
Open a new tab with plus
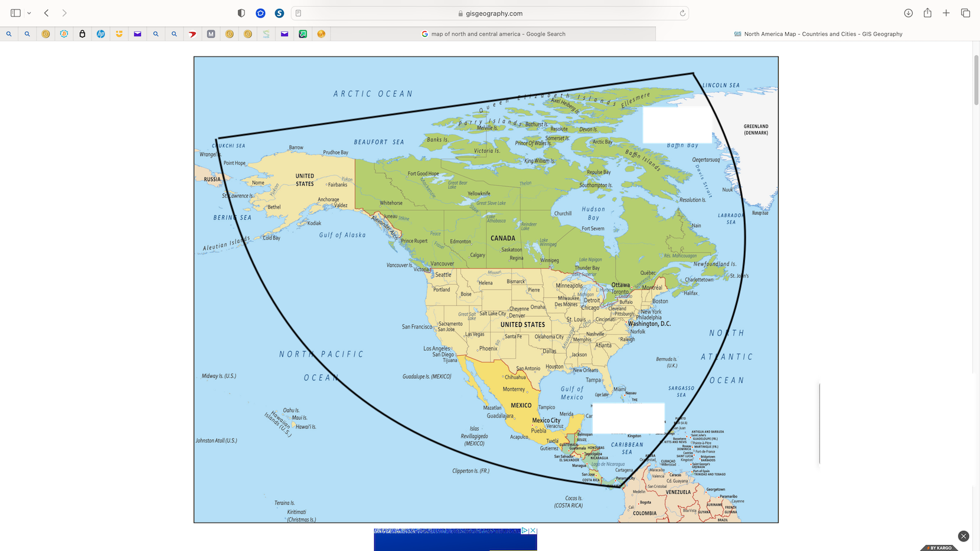[946, 13]
